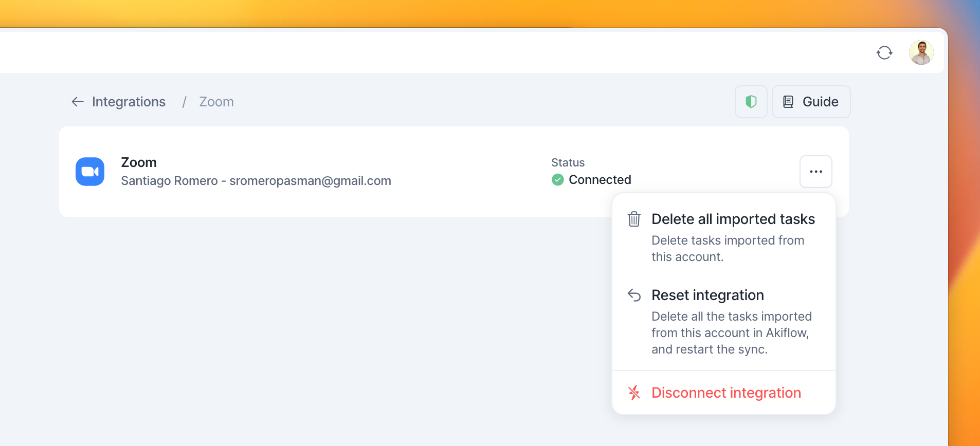Click the Zoom camera app icon
This screenshot has width=980, height=446.
click(x=90, y=172)
